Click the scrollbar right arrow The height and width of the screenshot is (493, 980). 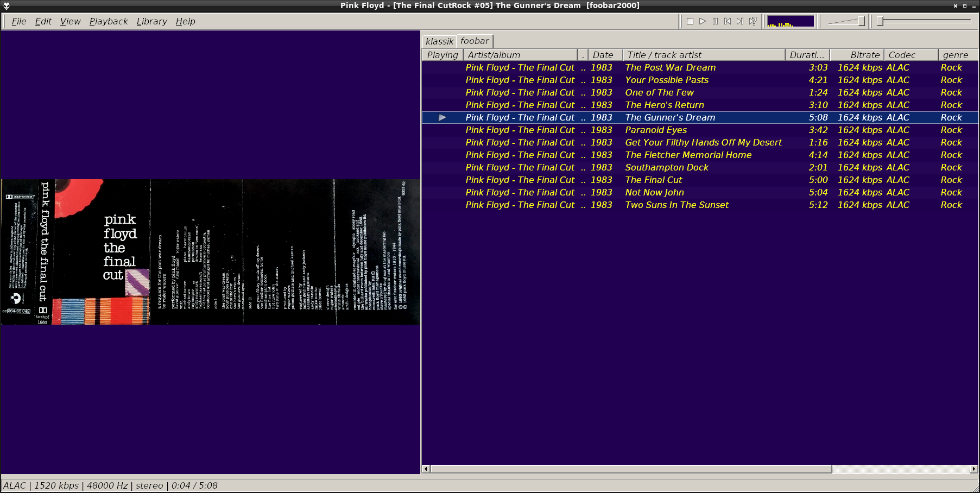[x=974, y=469]
